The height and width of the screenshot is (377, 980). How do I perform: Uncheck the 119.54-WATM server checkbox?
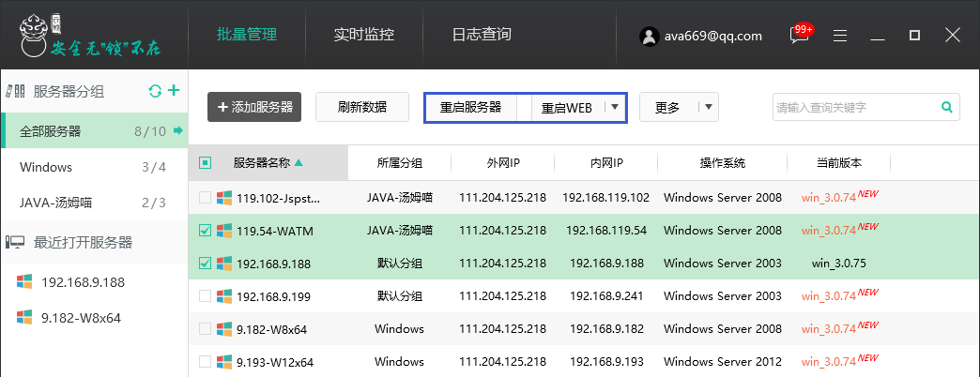click(x=205, y=230)
